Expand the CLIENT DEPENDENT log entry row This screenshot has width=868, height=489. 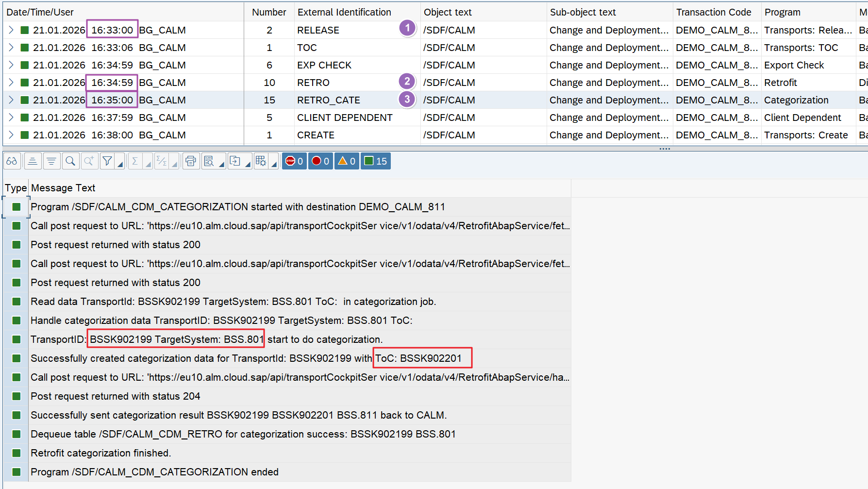(x=11, y=118)
